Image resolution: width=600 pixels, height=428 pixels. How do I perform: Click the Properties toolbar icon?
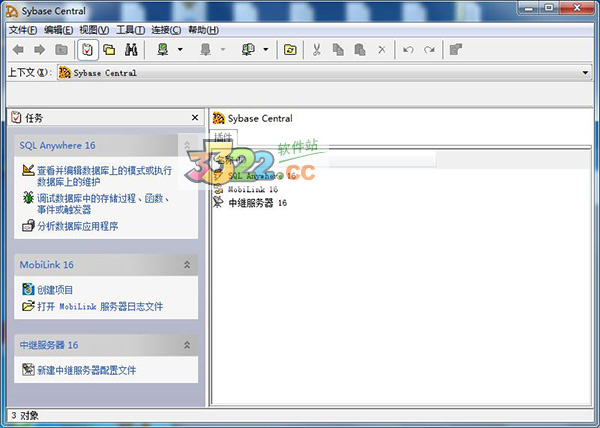coord(456,50)
